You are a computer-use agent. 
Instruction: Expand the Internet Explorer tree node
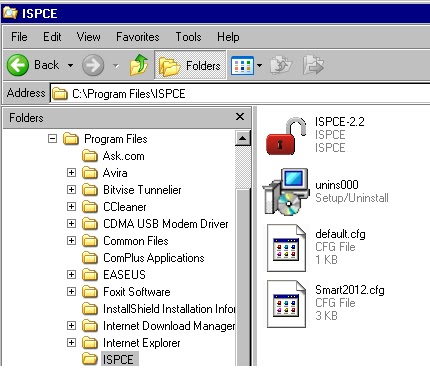(x=71, y=342)
